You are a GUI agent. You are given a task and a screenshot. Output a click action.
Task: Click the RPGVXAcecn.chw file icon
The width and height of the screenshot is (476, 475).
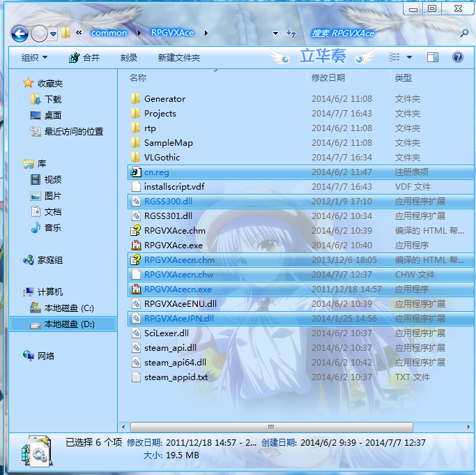point(136,274)
